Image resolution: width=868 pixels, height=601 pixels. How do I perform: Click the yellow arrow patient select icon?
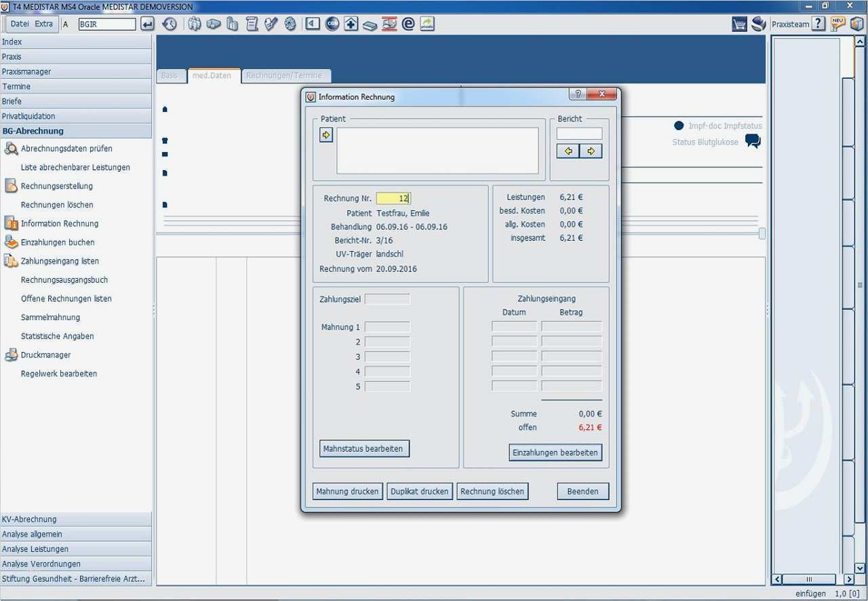click(326, 135)
